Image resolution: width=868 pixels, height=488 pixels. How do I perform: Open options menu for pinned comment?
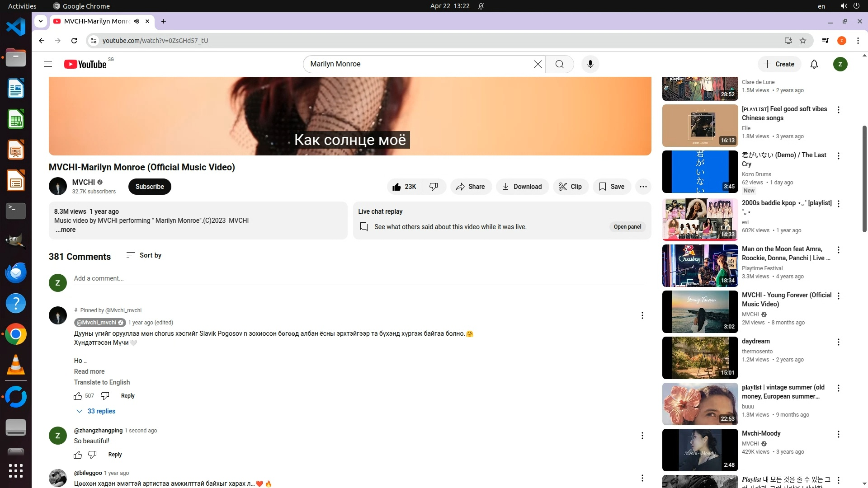[642, 315]
